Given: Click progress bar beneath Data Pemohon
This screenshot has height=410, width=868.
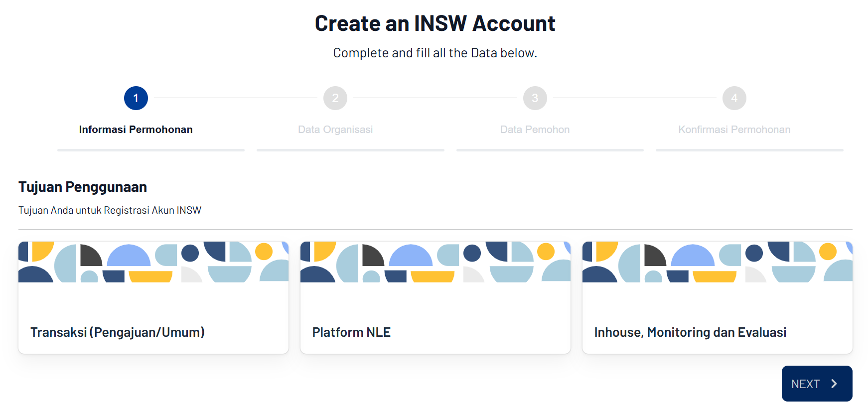Looking at the screenshot, I should (550, 150).
